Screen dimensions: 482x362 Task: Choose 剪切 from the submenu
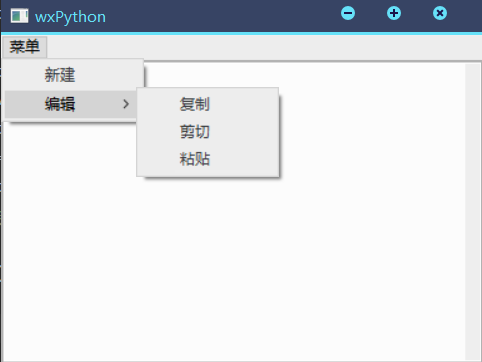[x=207, y=132]
